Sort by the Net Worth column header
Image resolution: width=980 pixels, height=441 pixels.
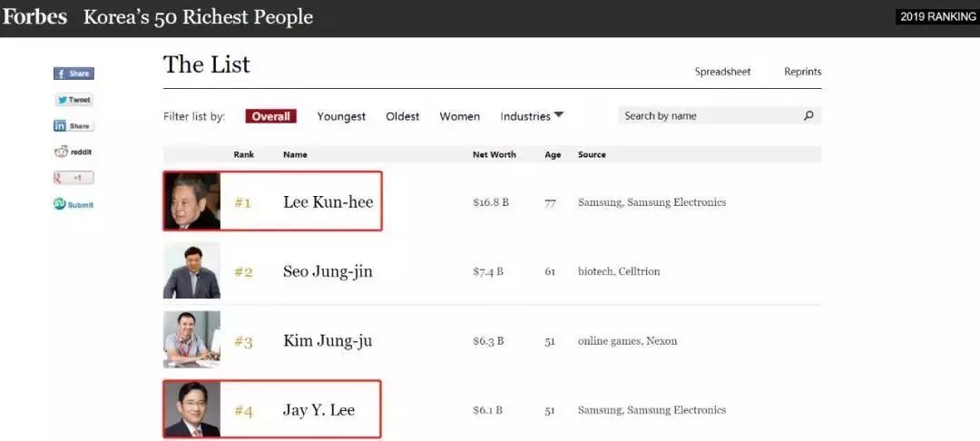coord(495,154)
